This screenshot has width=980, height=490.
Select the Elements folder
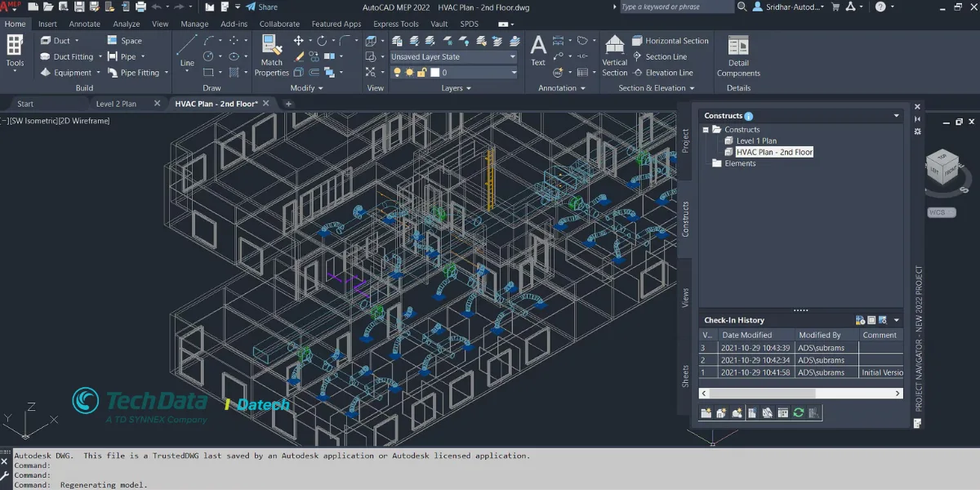[734, 163]
